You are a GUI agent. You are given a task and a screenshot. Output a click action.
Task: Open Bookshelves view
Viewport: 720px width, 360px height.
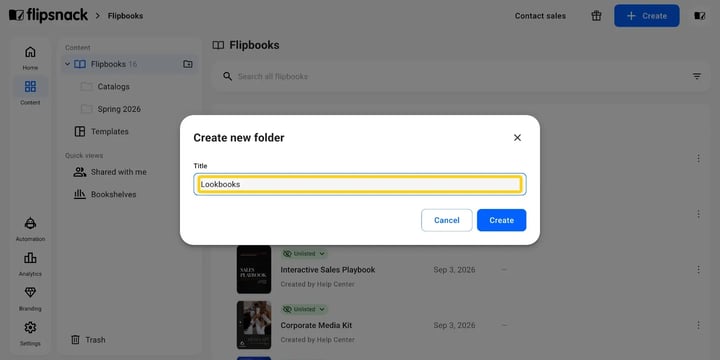coord(105,194)
